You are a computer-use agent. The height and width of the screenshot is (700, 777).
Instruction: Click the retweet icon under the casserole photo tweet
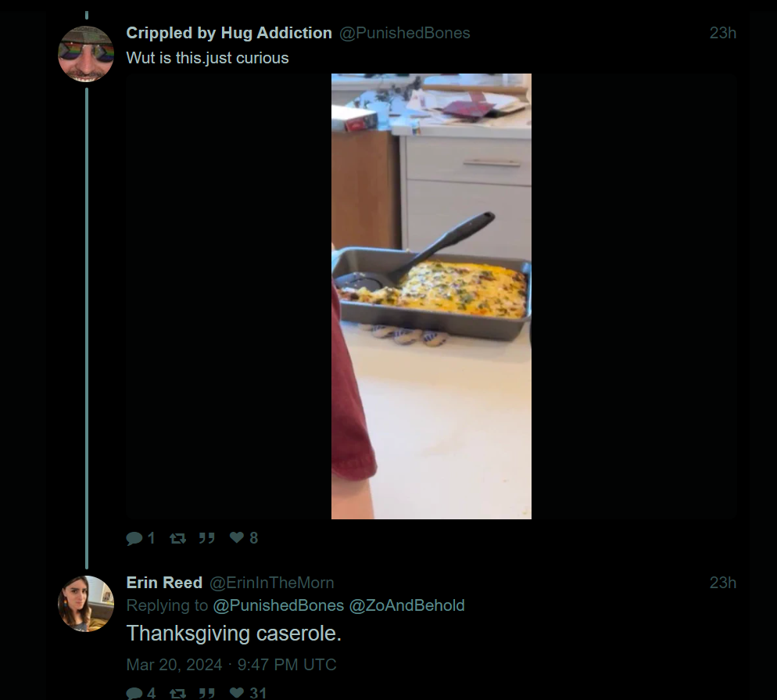pyautogui.click(x=178, y=538)
